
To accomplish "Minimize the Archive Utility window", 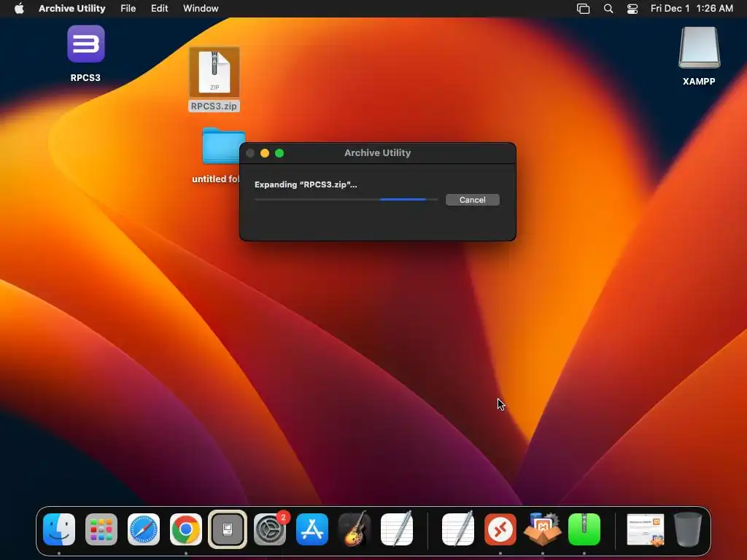I will tap(265, 153).
